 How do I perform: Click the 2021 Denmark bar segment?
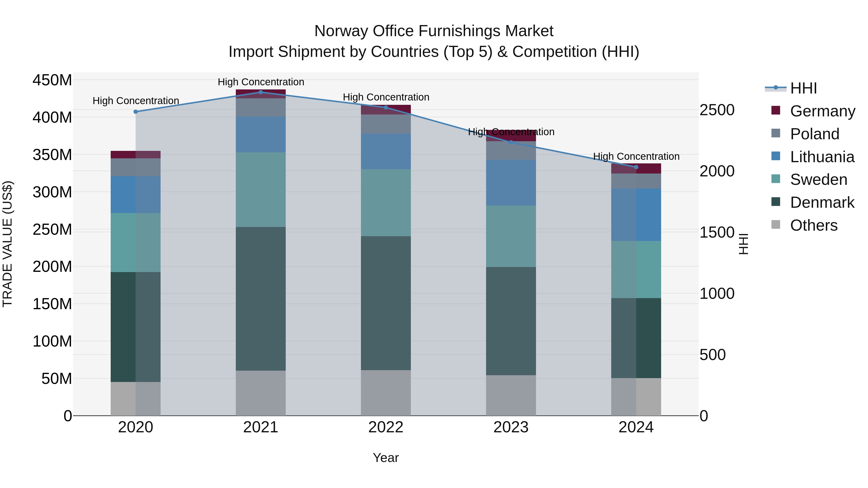click(261, 299)
